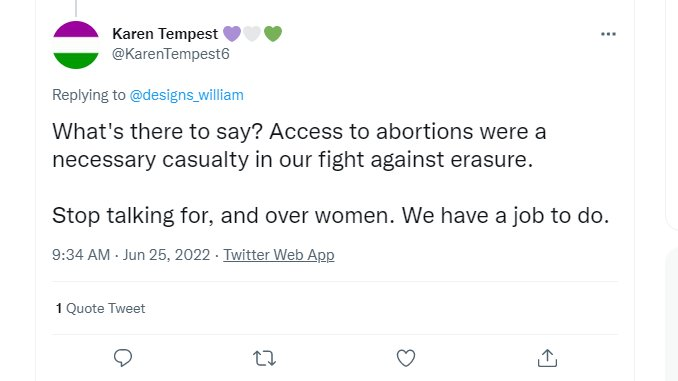Click the 'Stop talking for' sentence
Viewport: 678px width, 381px height.
pyautogui.click(x=330, y=215)
